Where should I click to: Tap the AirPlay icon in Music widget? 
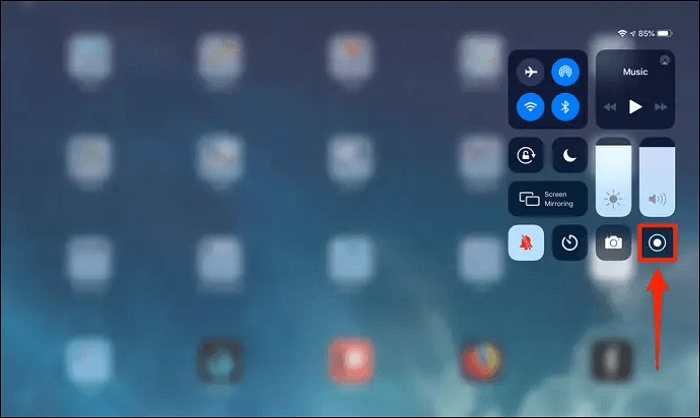click(666, 60)
